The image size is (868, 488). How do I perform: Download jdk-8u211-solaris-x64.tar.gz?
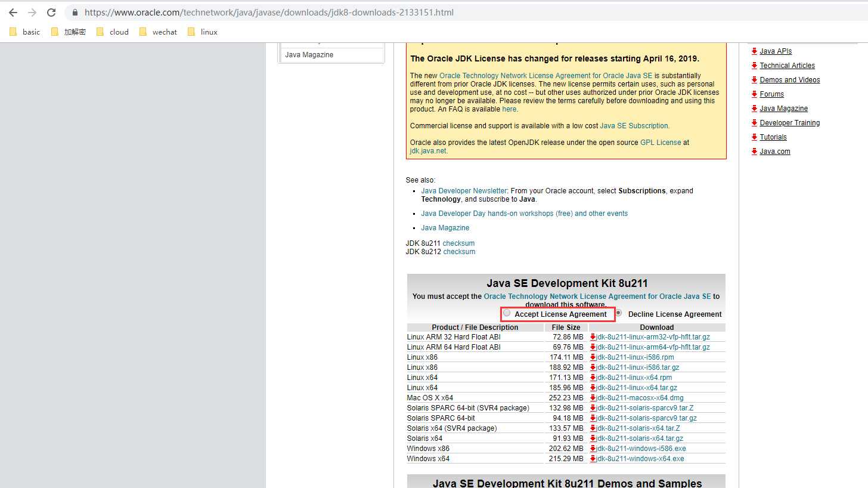click(640, 438)
